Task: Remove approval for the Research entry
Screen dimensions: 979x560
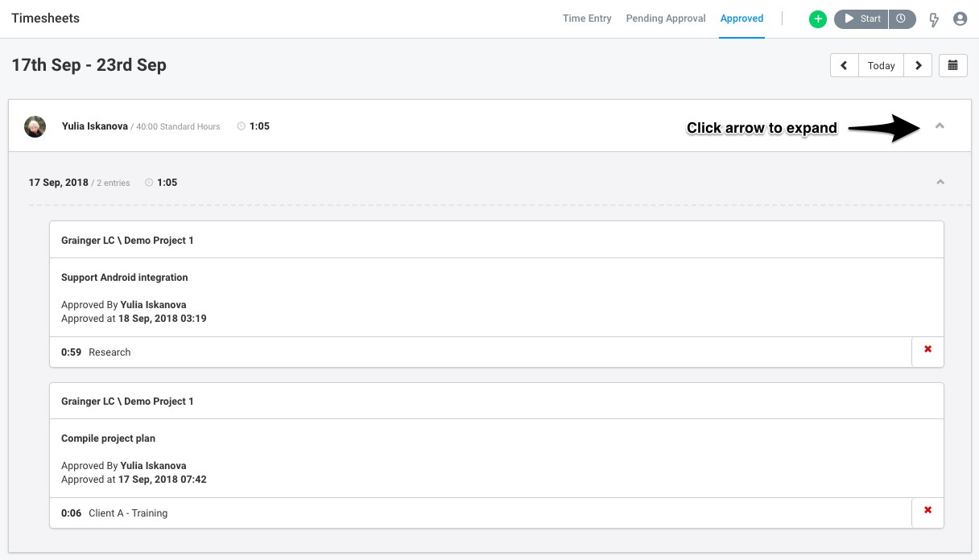Action: coord(927,350)
